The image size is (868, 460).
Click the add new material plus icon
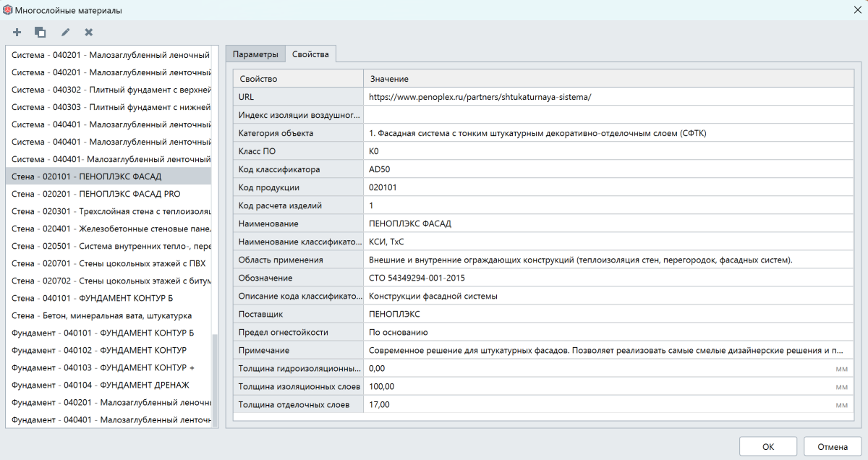pyautogui.click(x=17, y=33)
